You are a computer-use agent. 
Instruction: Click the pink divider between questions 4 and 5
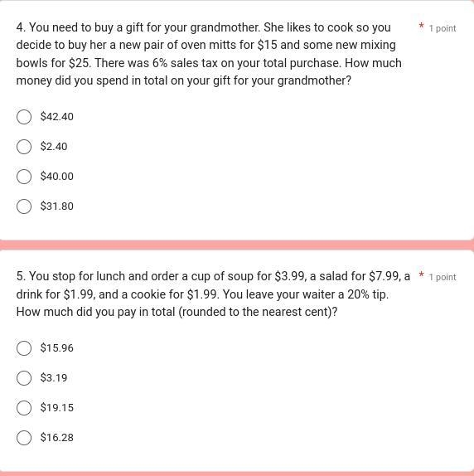(x=237, y=245)
